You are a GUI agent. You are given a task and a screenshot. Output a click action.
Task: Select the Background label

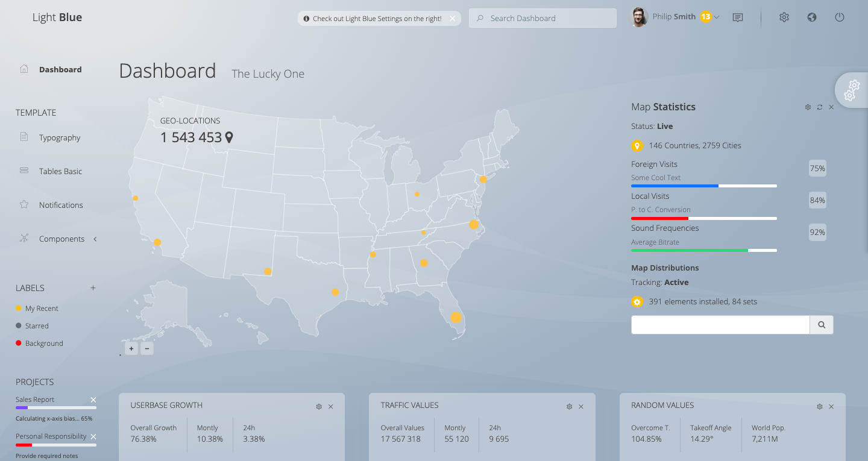tap(39, 343)
